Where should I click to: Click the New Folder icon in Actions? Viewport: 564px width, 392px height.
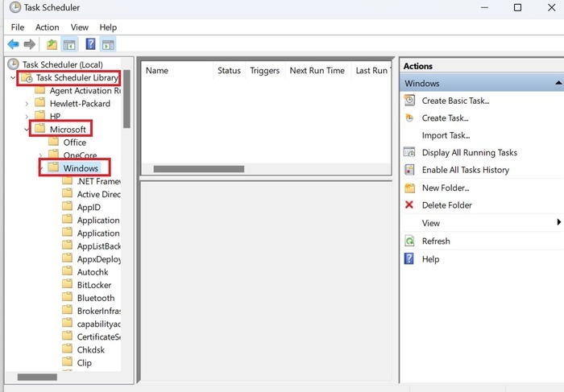[409, 188]
